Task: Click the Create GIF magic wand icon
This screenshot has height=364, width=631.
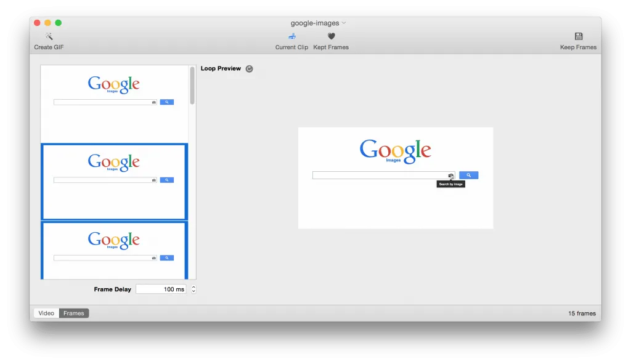Action: tap(49, 36)
